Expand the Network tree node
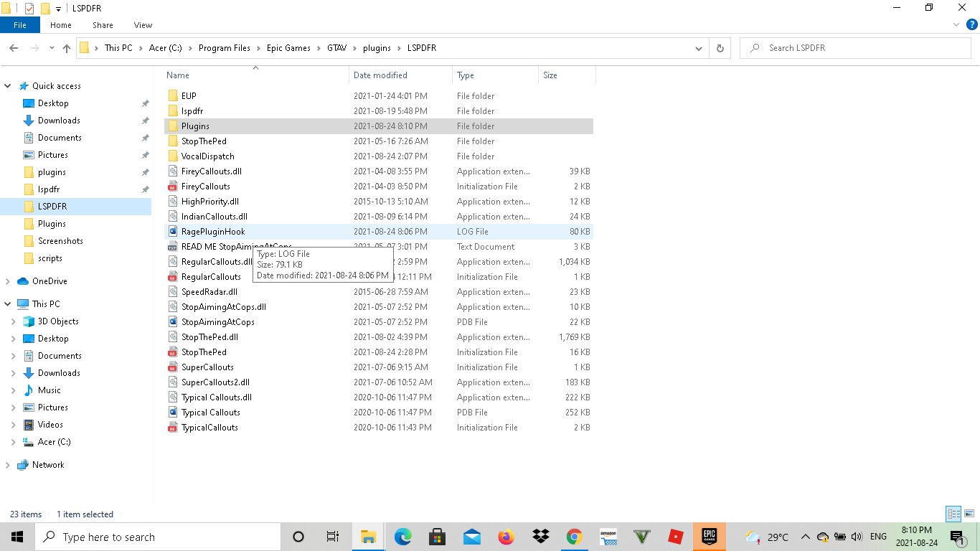Viewport: 980px width, 551px height. click(8, 465)
